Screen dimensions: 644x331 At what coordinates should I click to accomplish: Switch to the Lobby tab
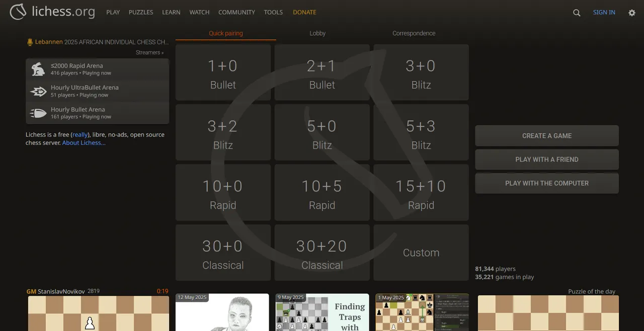point(317,33)
